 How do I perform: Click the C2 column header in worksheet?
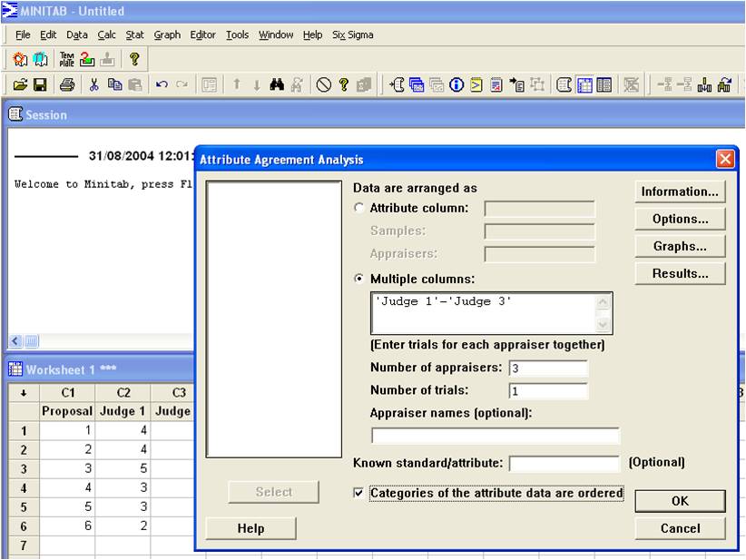(123, 393)
